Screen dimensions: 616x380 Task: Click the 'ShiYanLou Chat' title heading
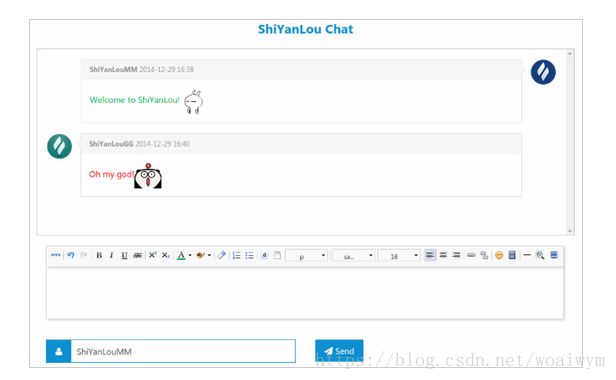306,29
